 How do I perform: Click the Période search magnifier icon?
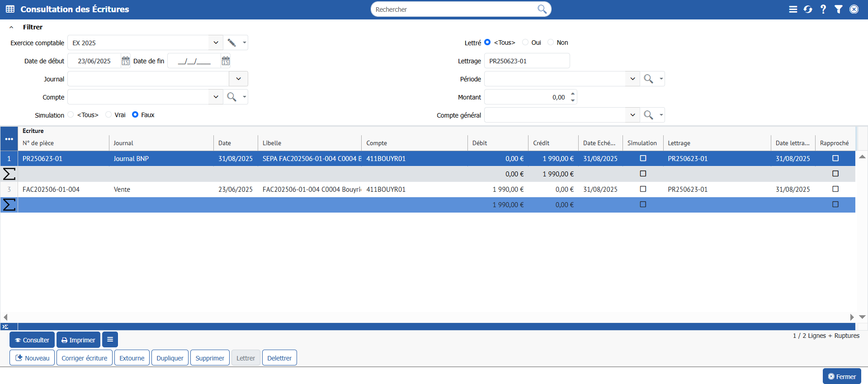point(648,79)
